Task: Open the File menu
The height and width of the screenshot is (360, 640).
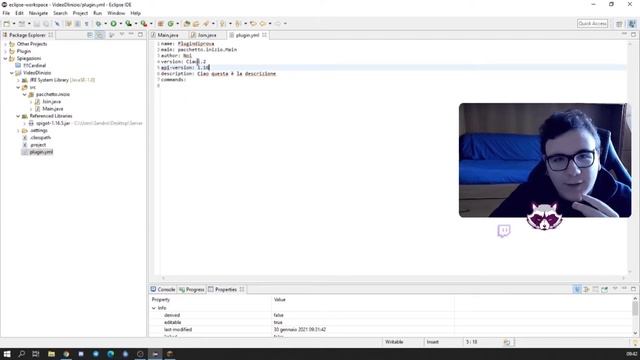Action: 6,13
